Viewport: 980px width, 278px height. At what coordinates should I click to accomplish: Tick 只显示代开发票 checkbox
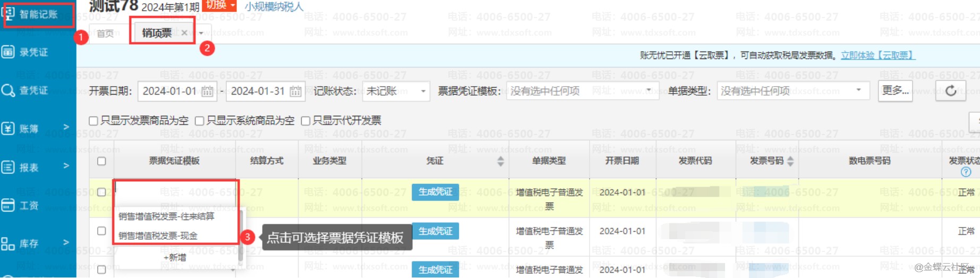[305, 121]
